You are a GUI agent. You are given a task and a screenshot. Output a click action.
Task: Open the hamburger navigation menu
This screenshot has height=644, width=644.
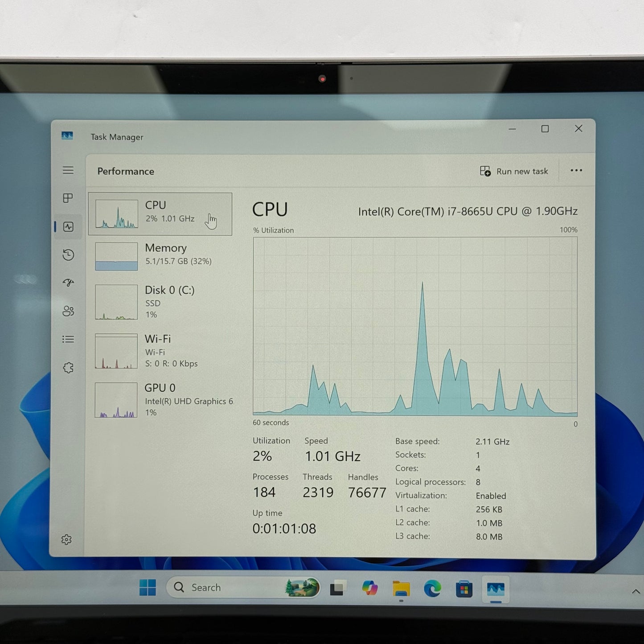(68, 170)
